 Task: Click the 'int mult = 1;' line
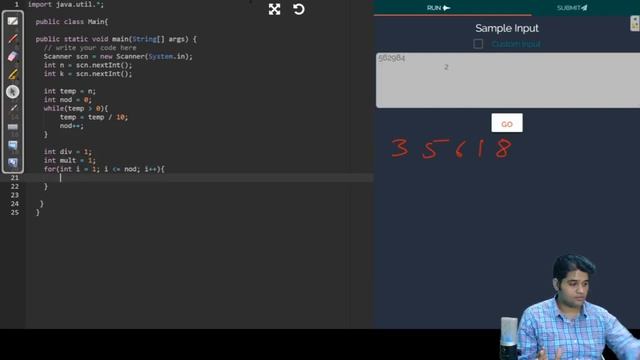[x=70, y=160]
